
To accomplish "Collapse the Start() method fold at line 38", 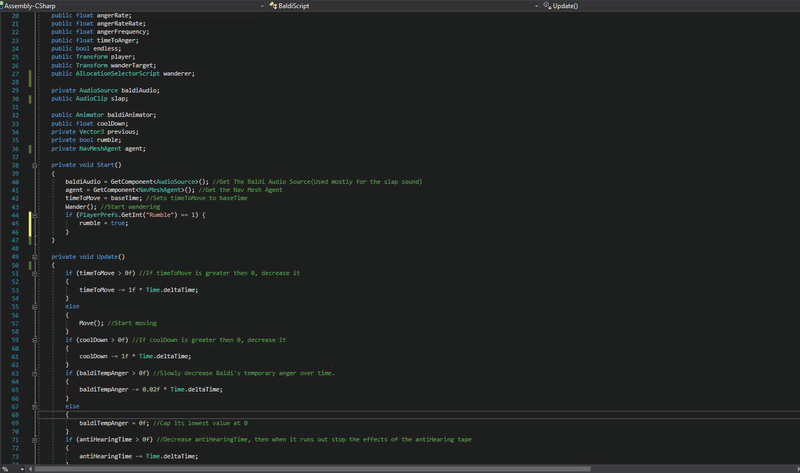I will 35,165.
